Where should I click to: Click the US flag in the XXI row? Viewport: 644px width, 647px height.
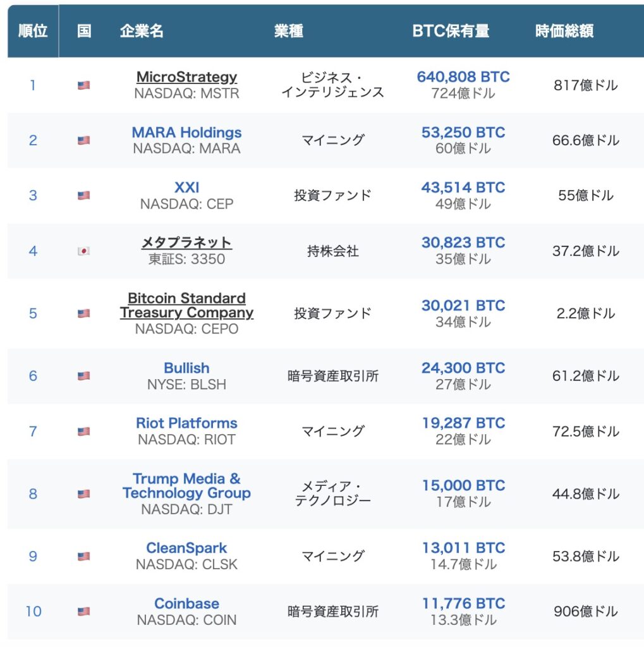[83, 195]
